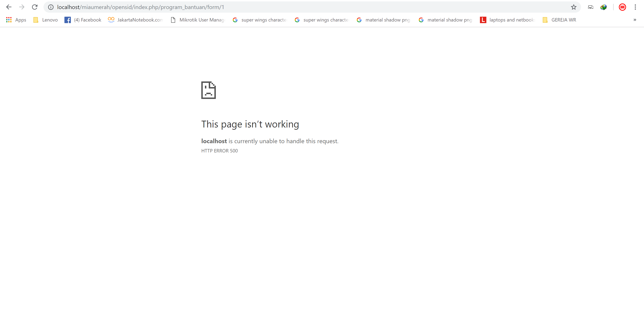Go back to the previous page
The image size is (644, 332).
click(x=9, y=7)
